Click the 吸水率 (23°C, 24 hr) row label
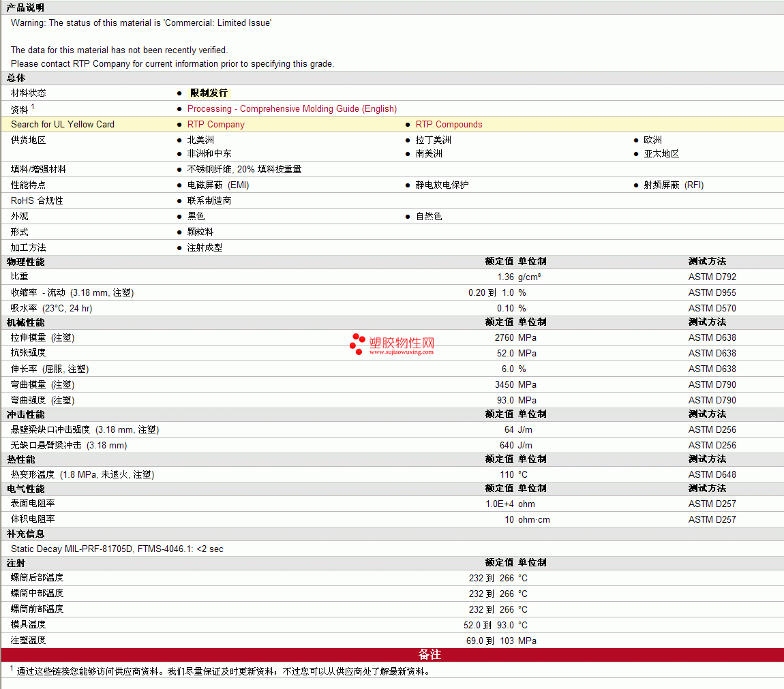Screen dimensions: 784x689 [x=52, y=308]
